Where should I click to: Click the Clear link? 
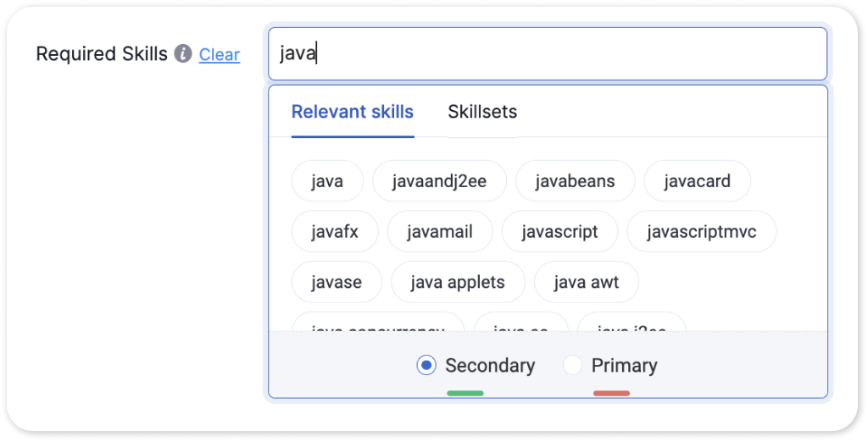click(x=220, y=55)
